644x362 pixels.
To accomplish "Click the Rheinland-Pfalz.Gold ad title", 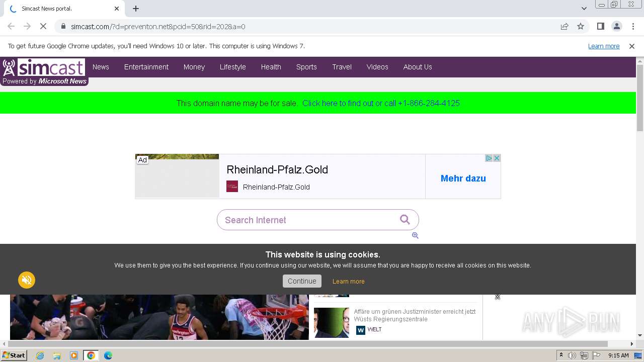I will (277, 170).
